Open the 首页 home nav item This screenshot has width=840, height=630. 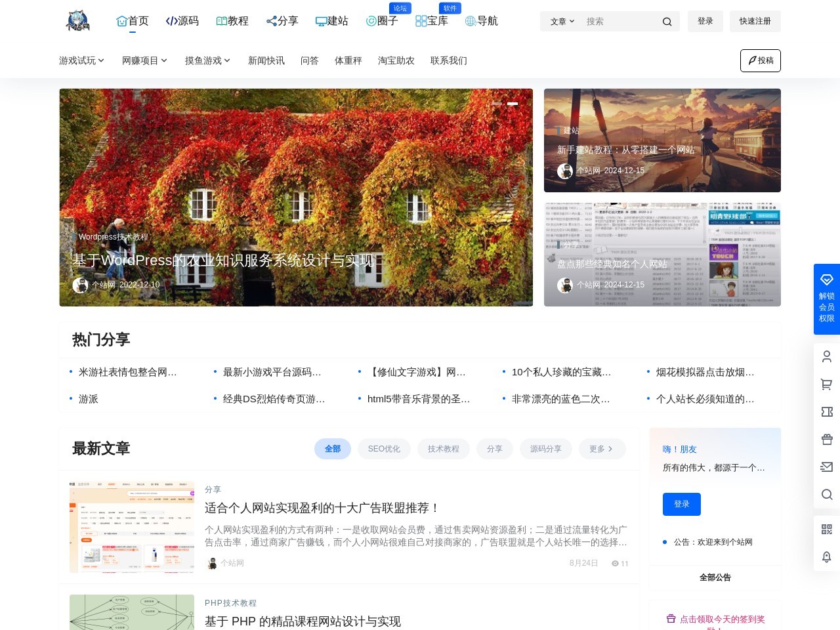coord(132,21)
